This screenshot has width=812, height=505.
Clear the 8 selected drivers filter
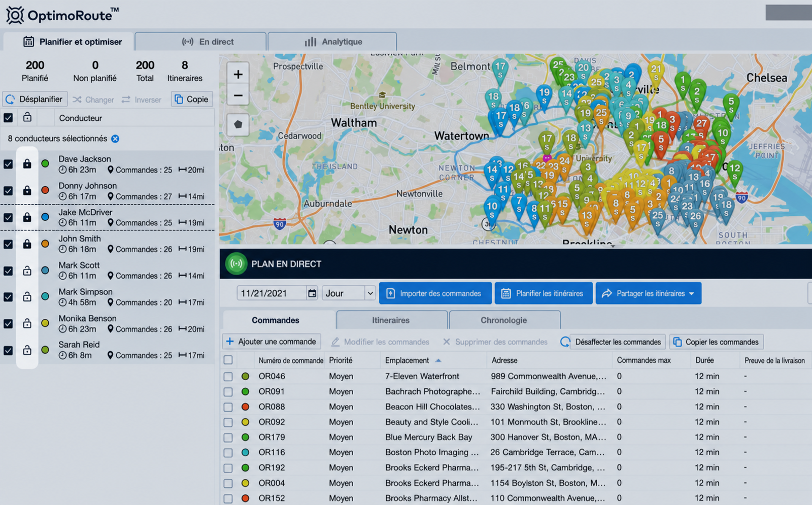(115, 139)
